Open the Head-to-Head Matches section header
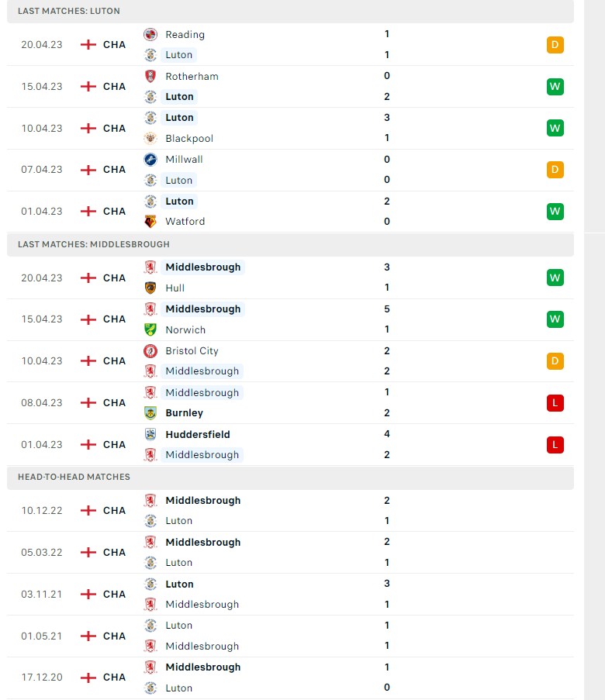The width and height of the screenshot is (605, 700). 74,477
